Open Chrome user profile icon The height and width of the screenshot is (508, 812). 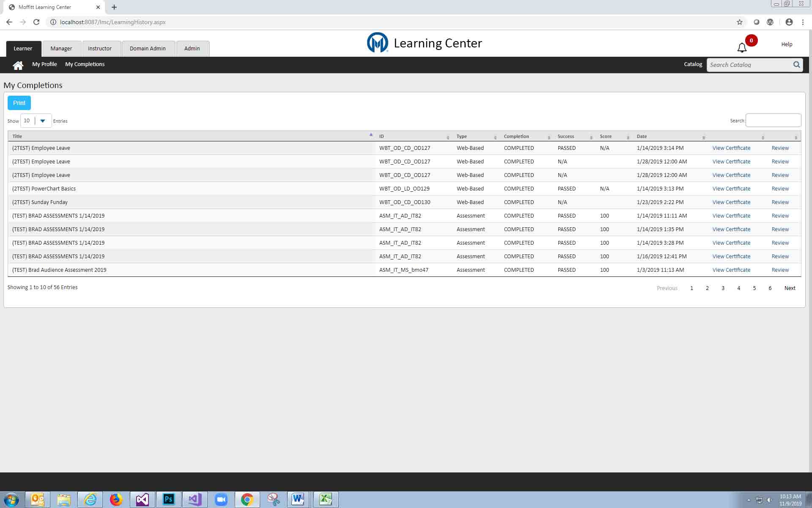tap(789, 22)
